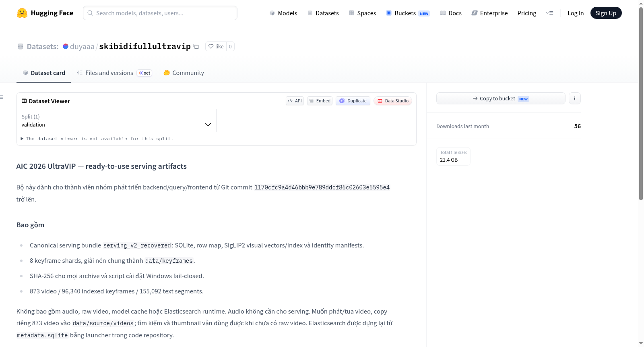Open the extra navigation menu icon

[549, 13]
